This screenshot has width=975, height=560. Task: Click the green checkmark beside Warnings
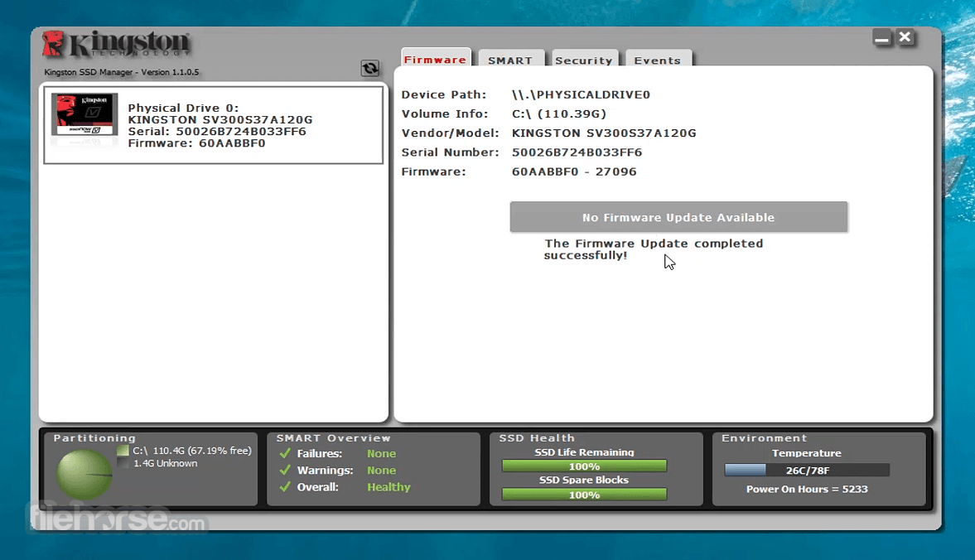(x=285, y=470)
